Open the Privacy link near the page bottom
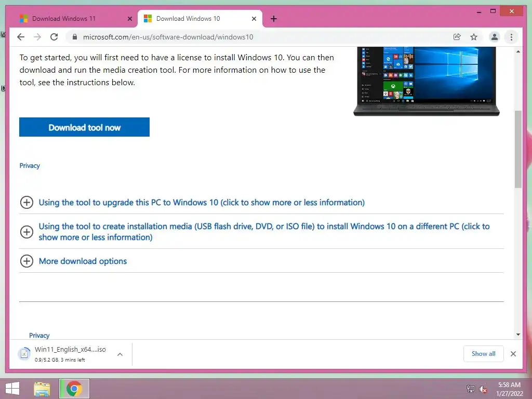 pyautogui.click(x=39, y=335)
